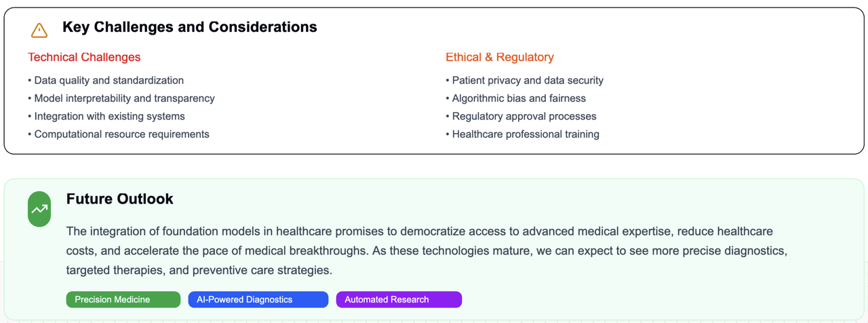Click the Ethical & Regulatory subheading

coord(500,57)
